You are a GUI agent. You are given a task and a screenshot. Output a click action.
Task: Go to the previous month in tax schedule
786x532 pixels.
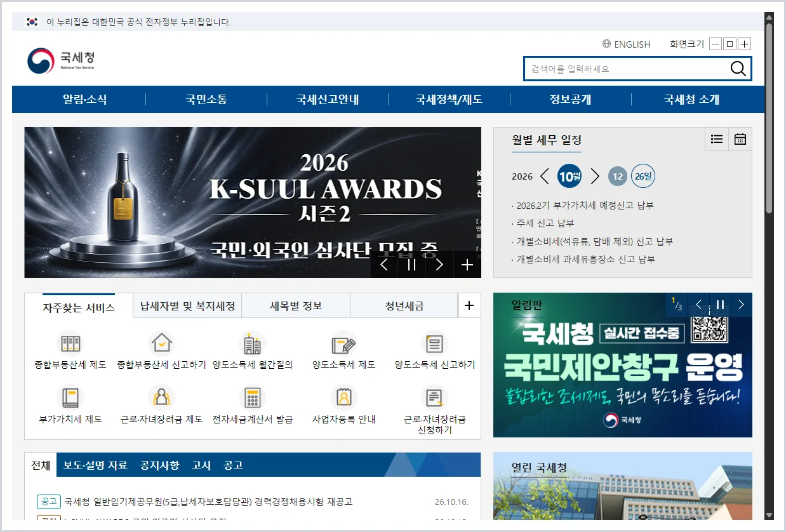(x=545, y=176)
